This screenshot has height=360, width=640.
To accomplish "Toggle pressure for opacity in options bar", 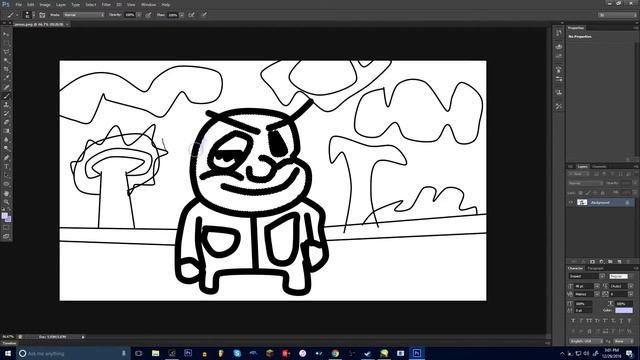I will click(148, 15).
